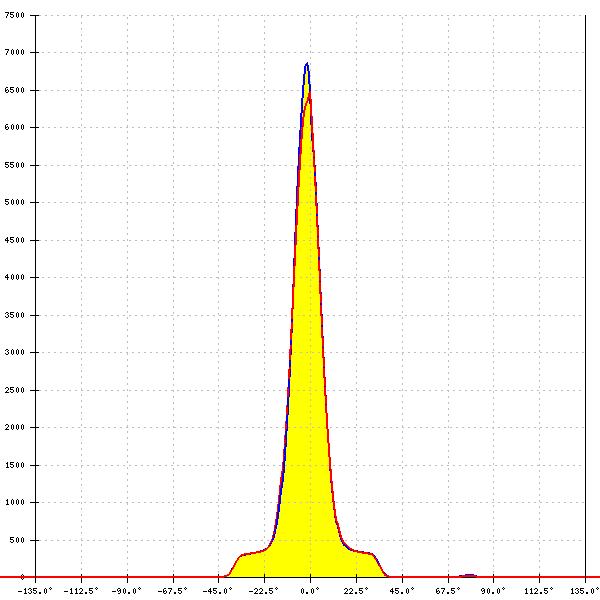The image size is (600, 600).
Task: Click the 6000 y-axis label
Action: pyautogui.click(x=15, y=127)
